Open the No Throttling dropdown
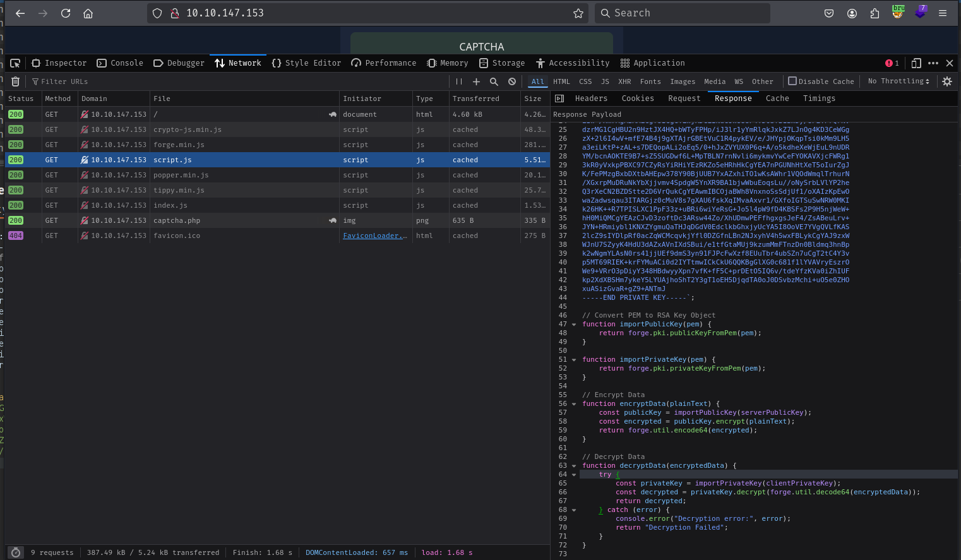This screenshot has height=560, width=961. (898, 81)
